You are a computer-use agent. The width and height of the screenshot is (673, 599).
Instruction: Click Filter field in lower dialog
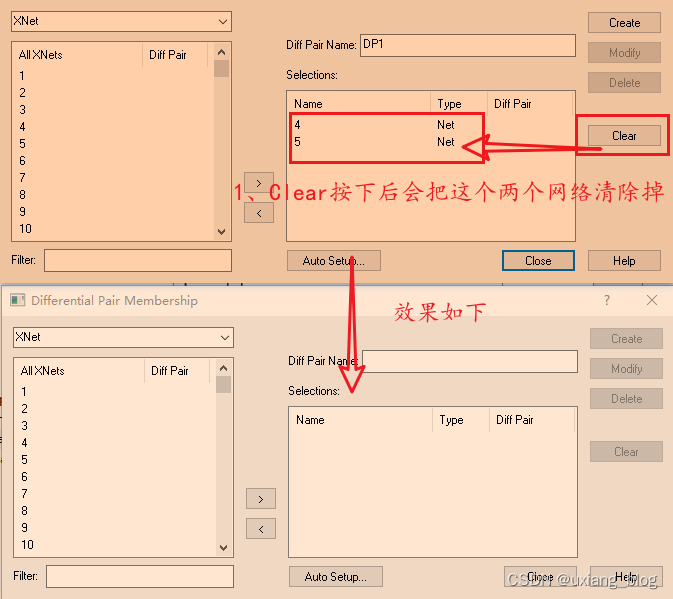140,576
